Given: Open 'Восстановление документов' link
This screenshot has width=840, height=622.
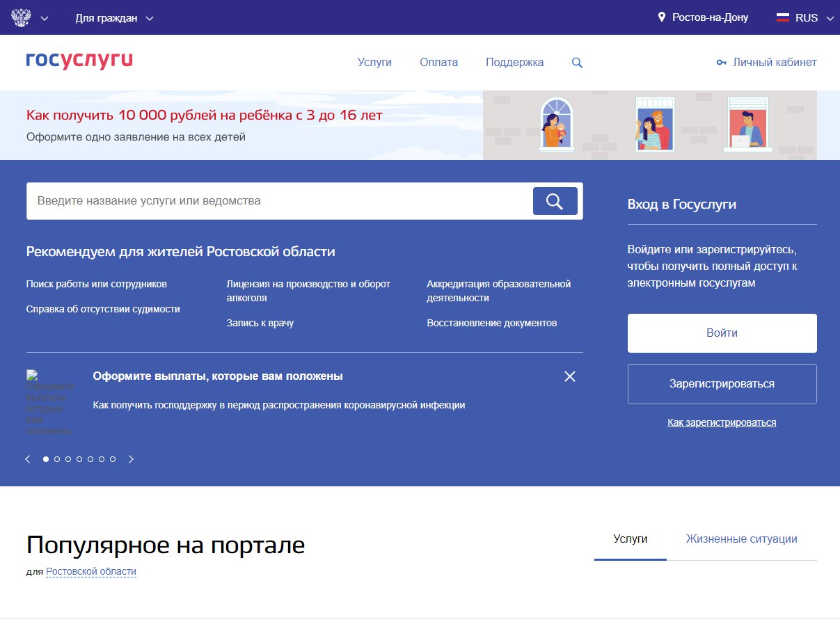Looking at the screenshot, I should (492, 323).
